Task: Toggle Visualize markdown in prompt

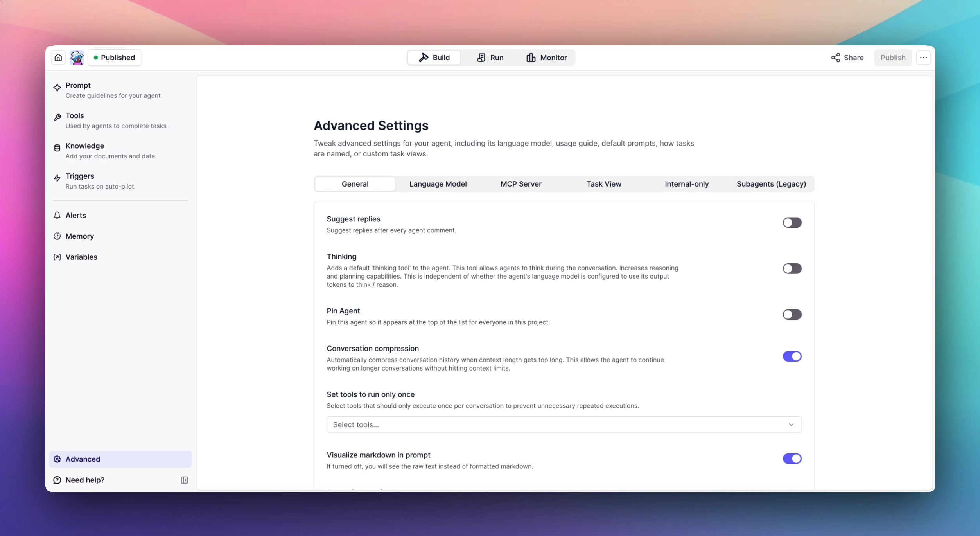Action: 792,459
